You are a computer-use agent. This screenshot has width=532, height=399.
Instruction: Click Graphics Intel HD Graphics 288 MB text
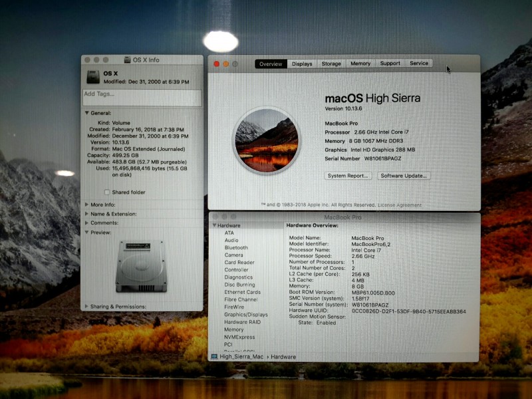[x=370, y=150]
